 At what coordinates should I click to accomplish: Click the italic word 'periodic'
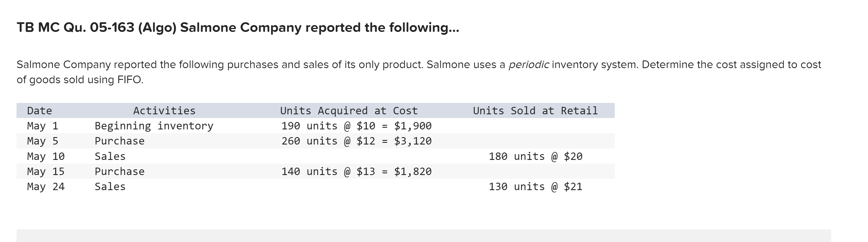(x=528, y=64)
